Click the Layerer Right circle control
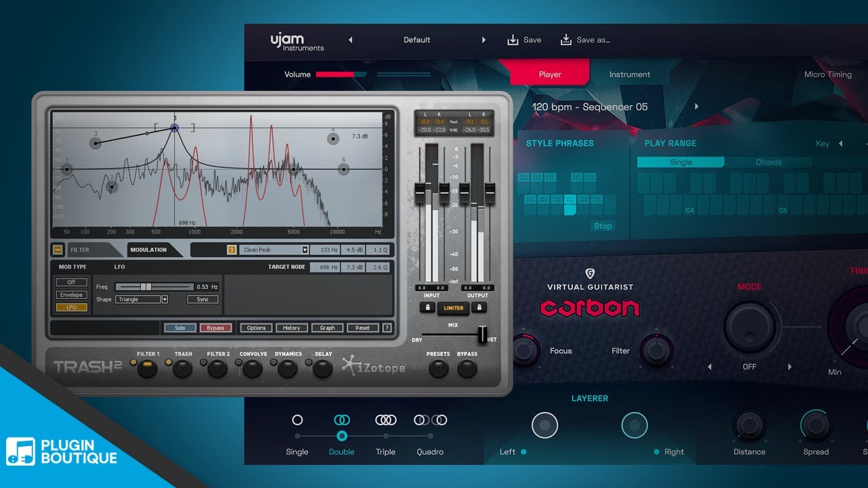 point(635,425)
